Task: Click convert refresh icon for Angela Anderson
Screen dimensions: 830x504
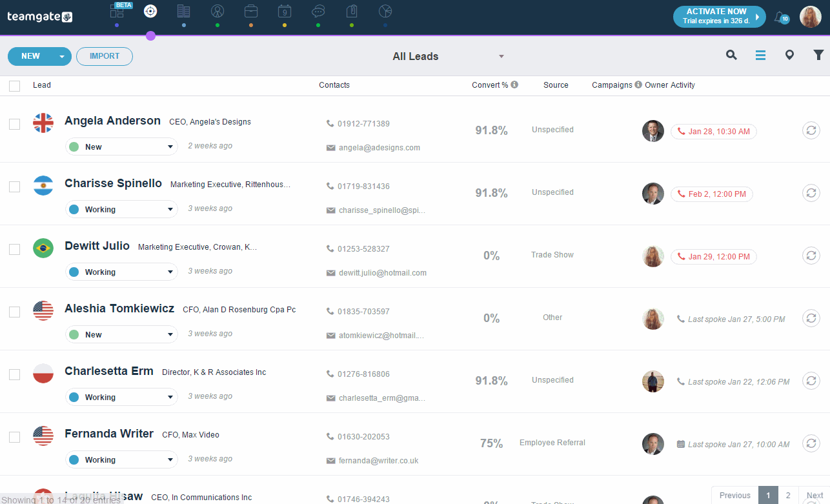Action: [x=811, y=130]
